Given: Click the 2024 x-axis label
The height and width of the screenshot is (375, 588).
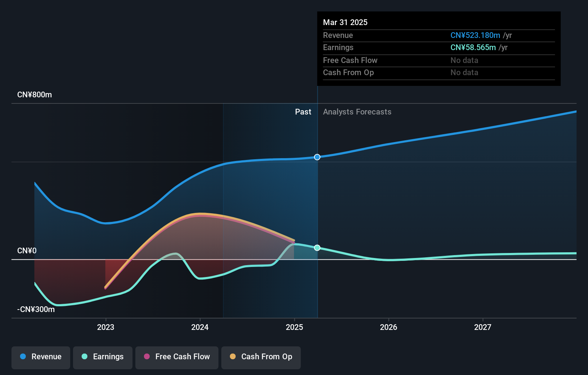Looking at the screenshot, I should click(x=200, y=327).
